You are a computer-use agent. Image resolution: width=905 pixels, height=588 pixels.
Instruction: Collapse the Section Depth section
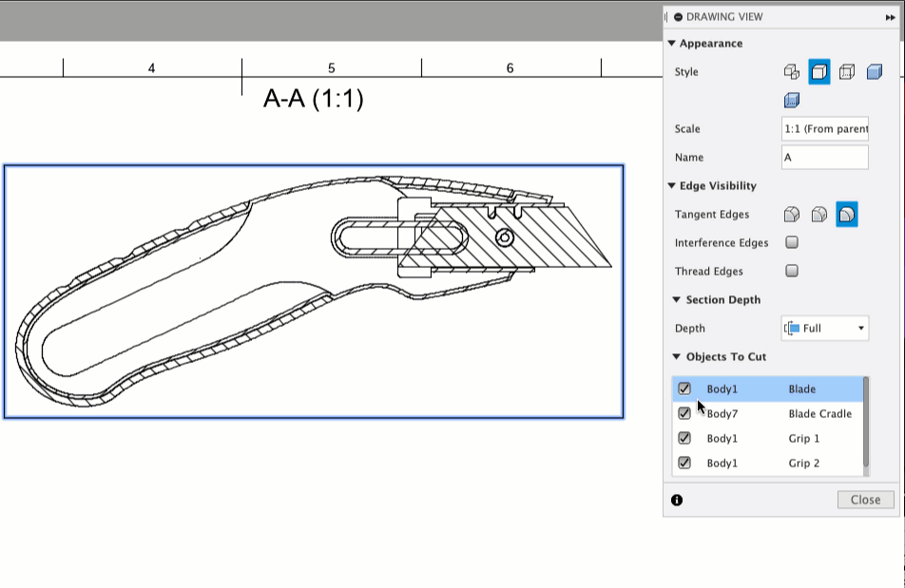[x=677, y=299]
